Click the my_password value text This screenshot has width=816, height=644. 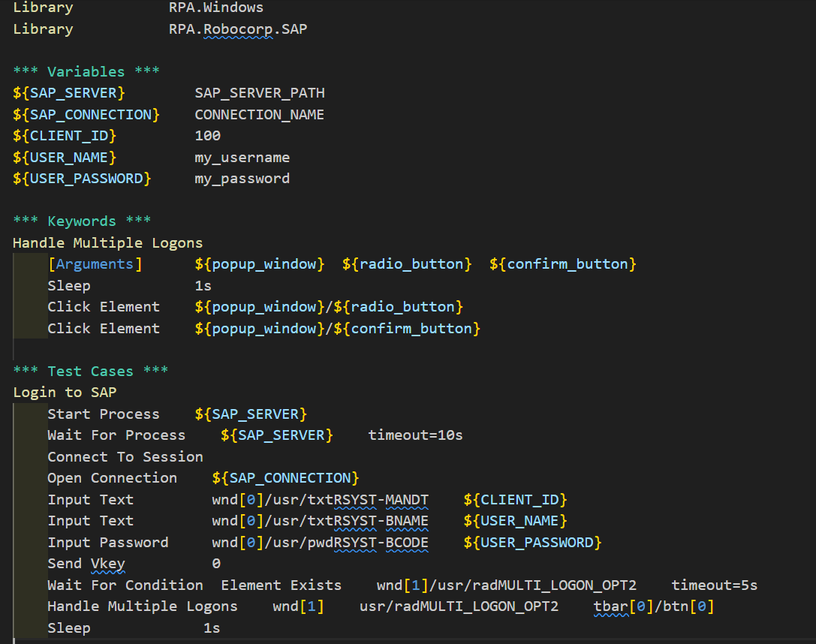tap(242, 178)
